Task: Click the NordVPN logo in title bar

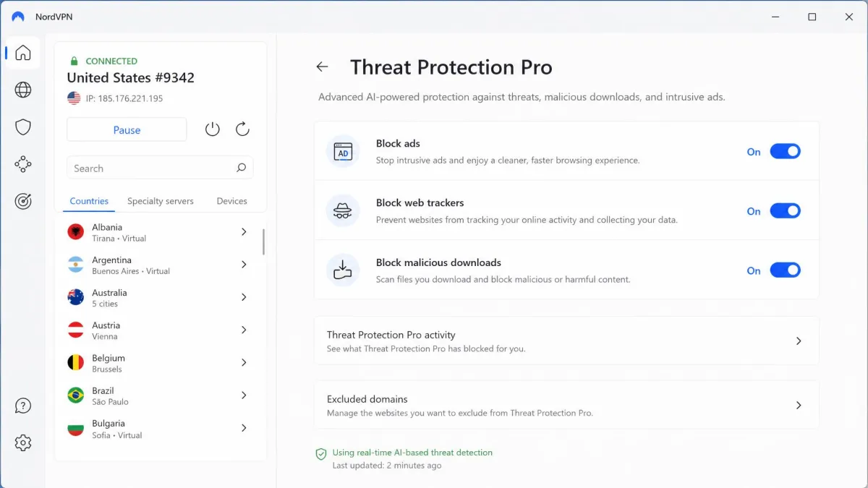Action: click(18, 17)
